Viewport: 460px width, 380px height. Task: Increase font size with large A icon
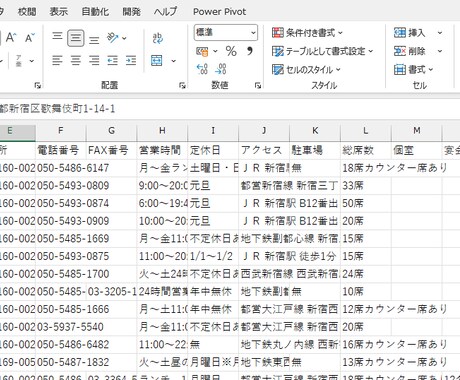pyautogui.click(x=11, y=38)
